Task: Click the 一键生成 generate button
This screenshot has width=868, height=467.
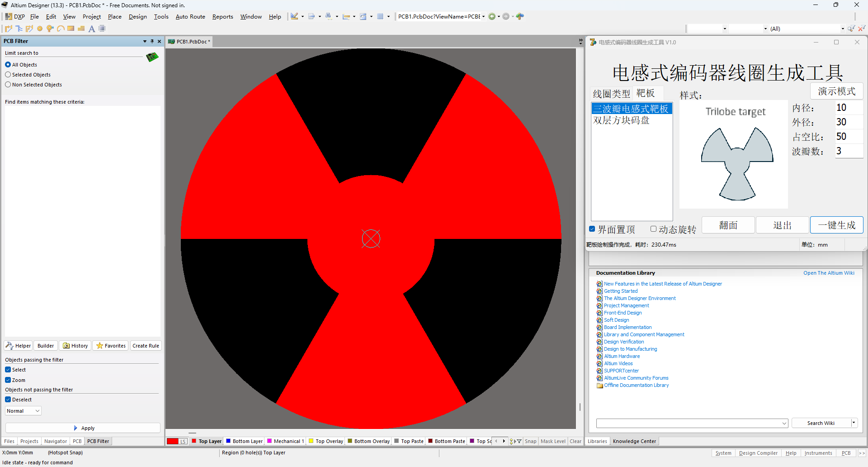Action: point(837,225)
